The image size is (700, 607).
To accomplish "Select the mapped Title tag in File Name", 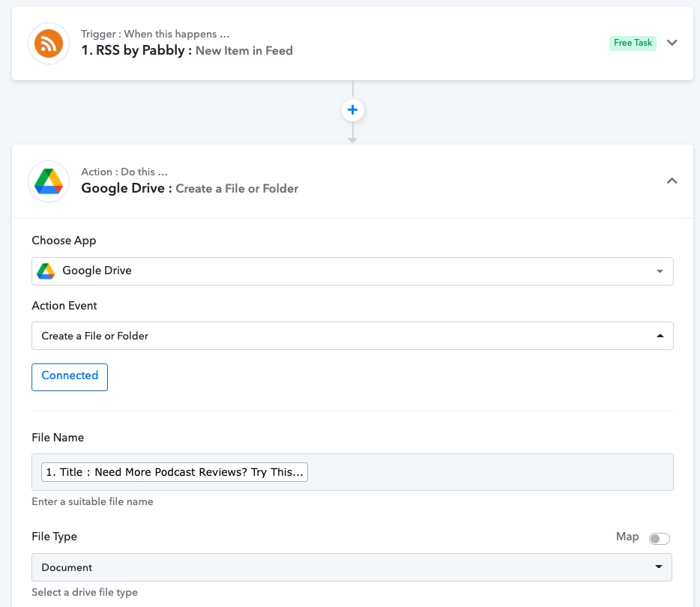I will click(175, 472).
